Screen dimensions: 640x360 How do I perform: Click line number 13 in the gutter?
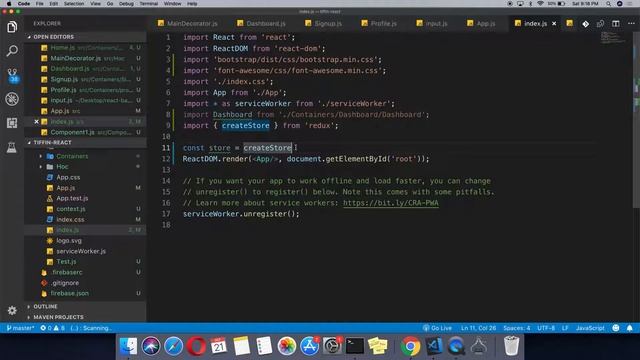click(x=166, y=170)
